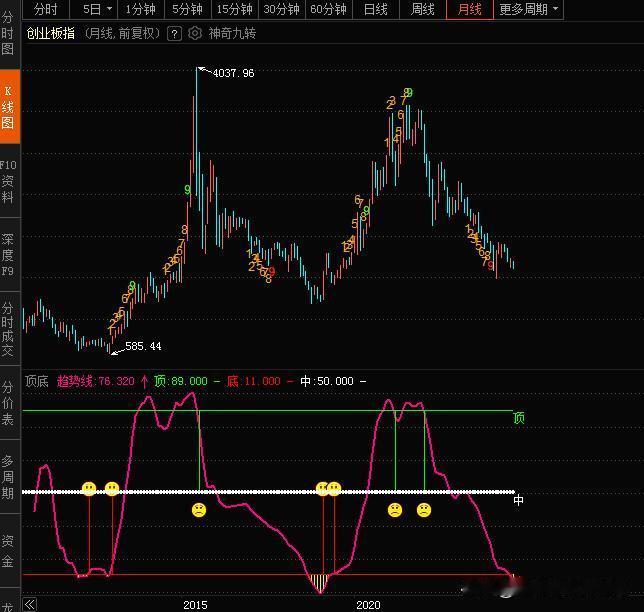Switch to 日线 daily chart
The image size is (644, 612).
pyautogui.click(x=375, y=9)
